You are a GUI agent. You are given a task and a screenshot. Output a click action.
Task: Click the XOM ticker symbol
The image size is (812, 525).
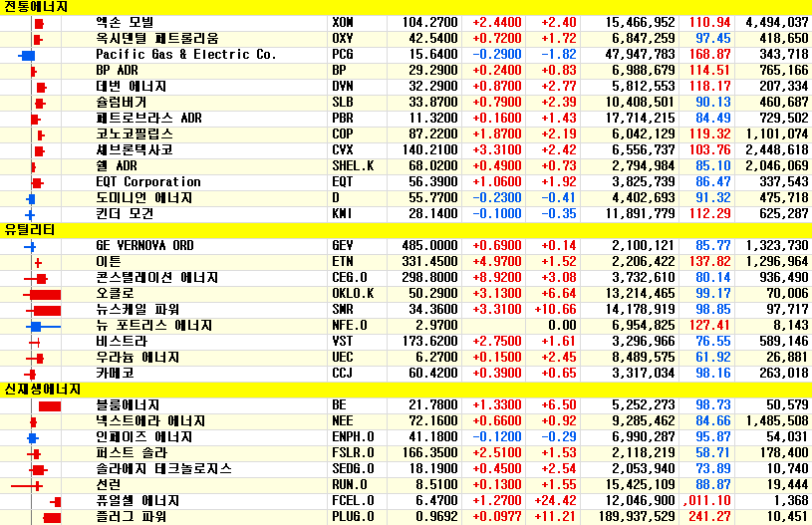coord(343,22)
